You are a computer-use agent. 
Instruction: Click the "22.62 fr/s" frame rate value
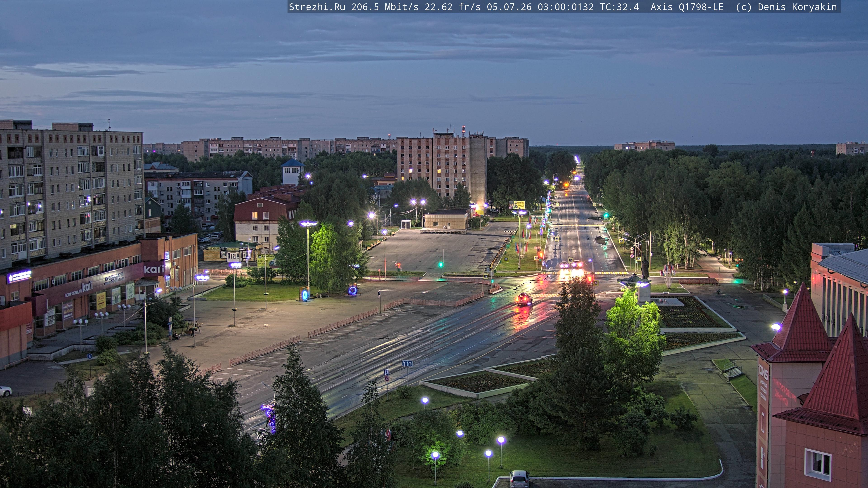click(x=453, y=7)
